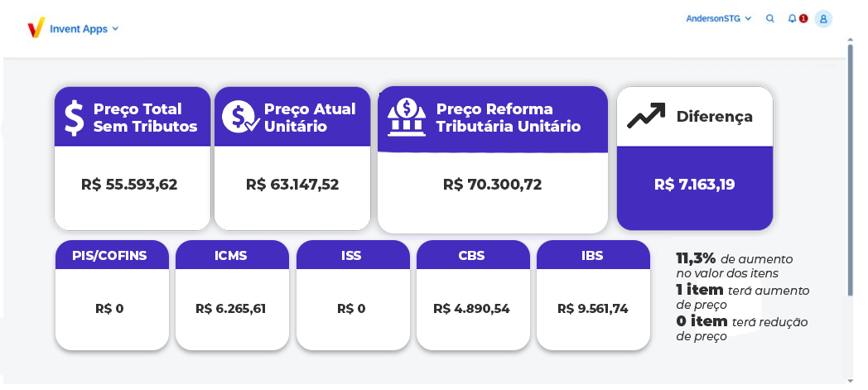Open the user profile avatar icon
Image resolution: width=868 pixels, height=390 pixels.
click(x=823, y=19)
